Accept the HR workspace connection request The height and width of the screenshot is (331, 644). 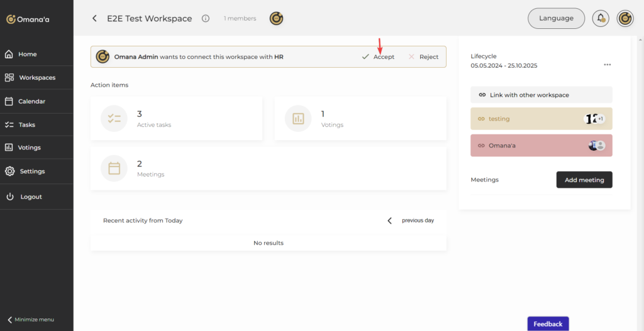click(x=379, y=57)
